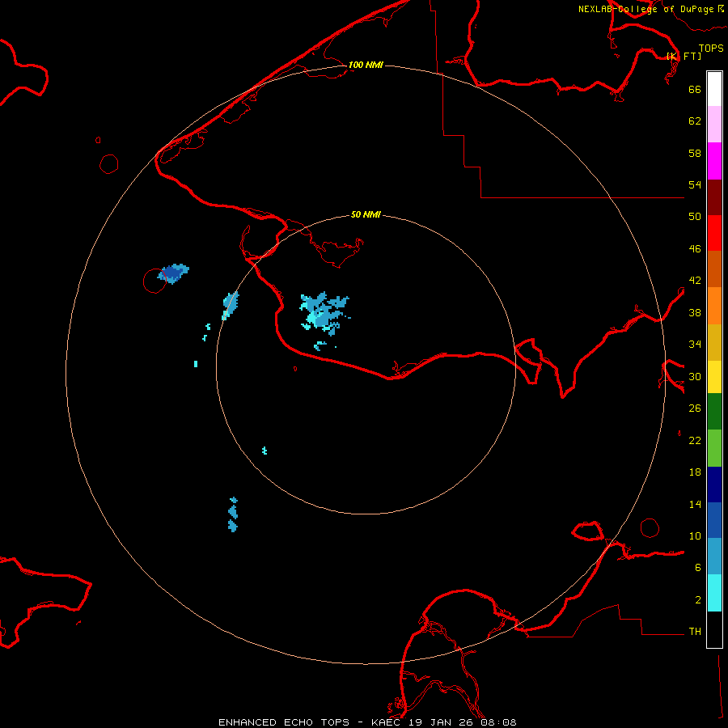Click the 08:08 time stamp

coord(498,722)
